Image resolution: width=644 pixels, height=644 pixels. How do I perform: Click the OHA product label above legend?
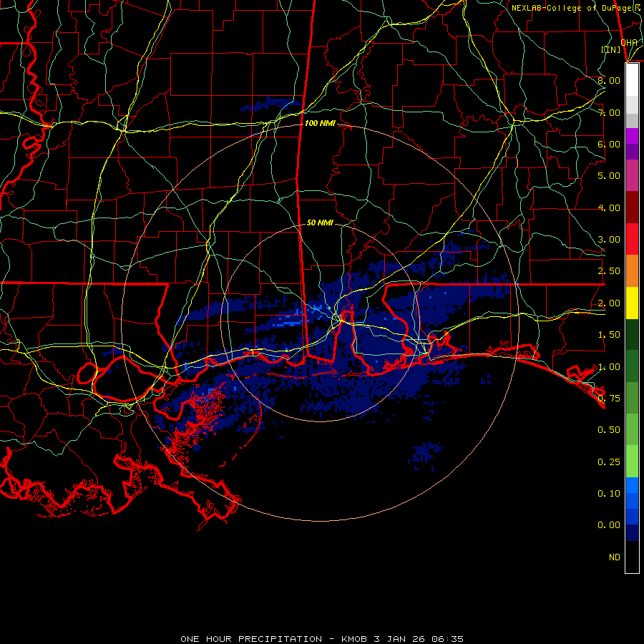(x=629, y=42)
